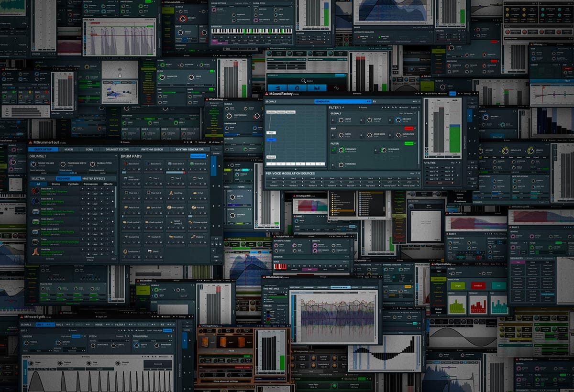Click MSoundFactory Saturation knob
Screen dimensions: 574x392
click(x=398, y=135)
